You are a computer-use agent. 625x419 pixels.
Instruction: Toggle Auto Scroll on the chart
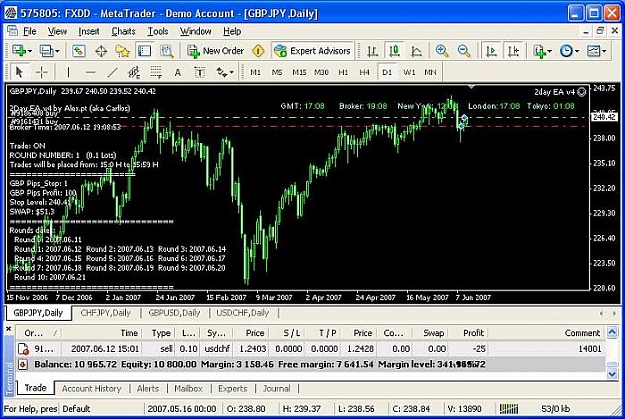coord(491,51)
